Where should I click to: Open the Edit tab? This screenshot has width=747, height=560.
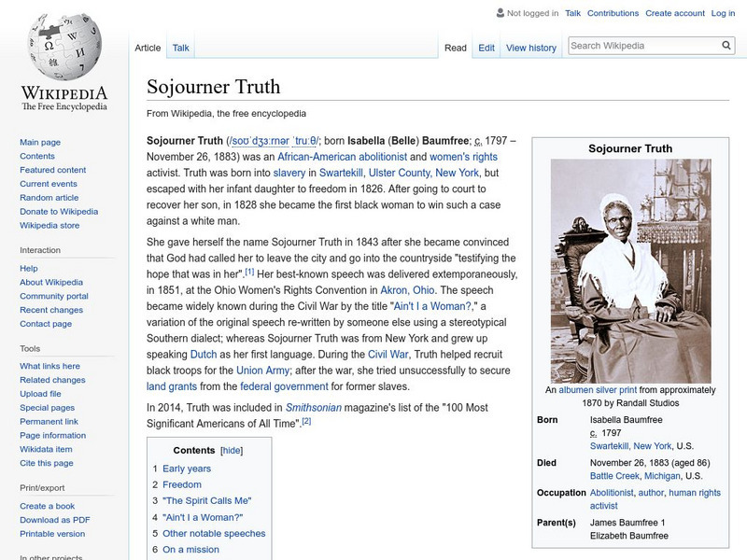486,48
